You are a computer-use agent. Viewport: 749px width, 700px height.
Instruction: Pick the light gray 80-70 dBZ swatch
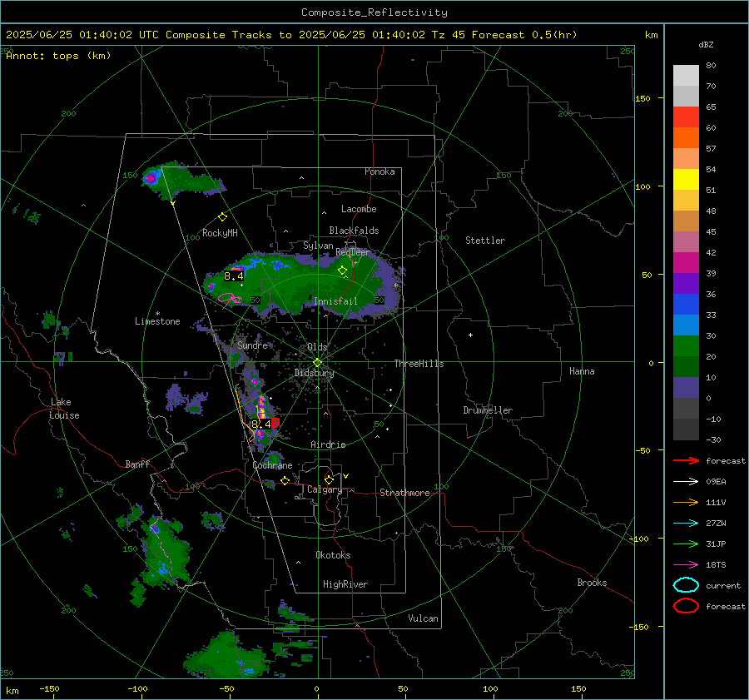(x=686, y=75)
